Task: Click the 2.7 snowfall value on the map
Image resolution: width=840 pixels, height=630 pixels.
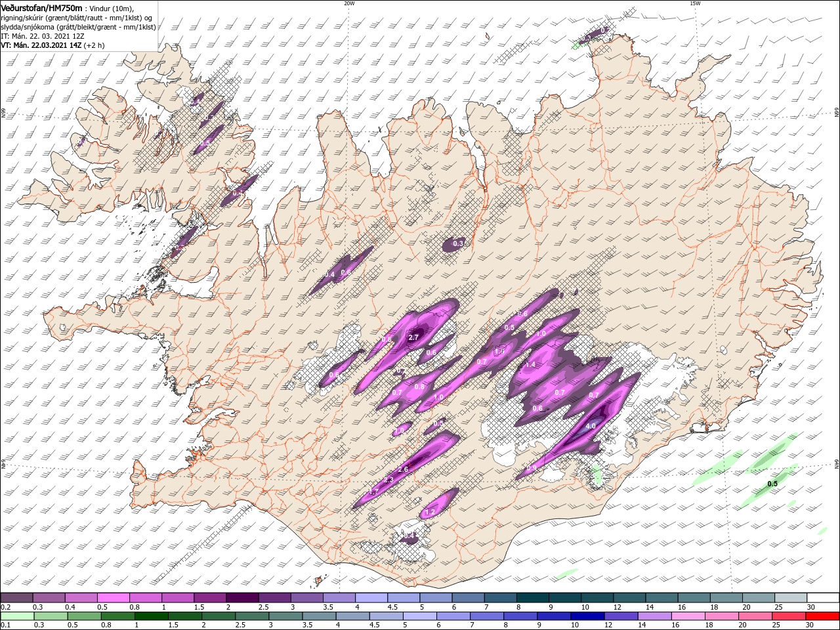Action: (413, 337)
